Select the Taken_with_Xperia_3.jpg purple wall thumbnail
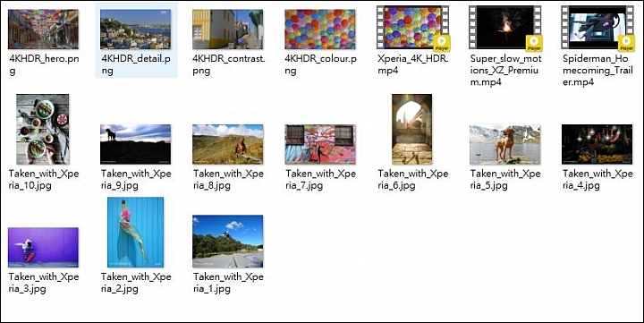 coord(43,247)
